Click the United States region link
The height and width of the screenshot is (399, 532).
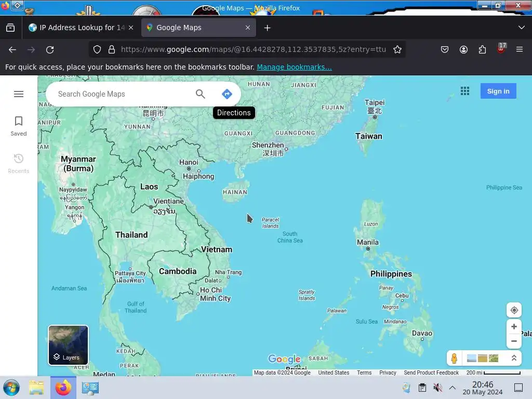pos(334,373)
